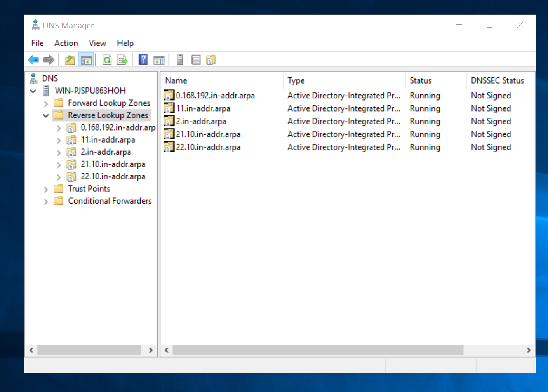Click the folder-with-document icon in toolbar

[x=211, y=60]
